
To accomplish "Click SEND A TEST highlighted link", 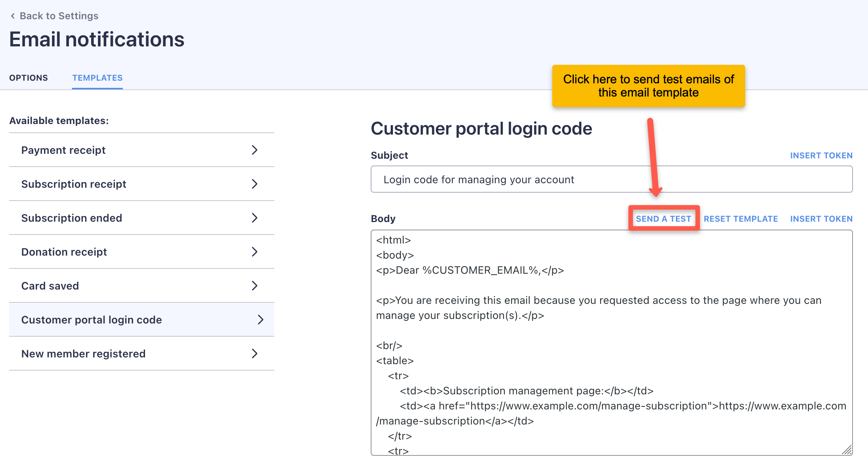I will coord(663,219).
